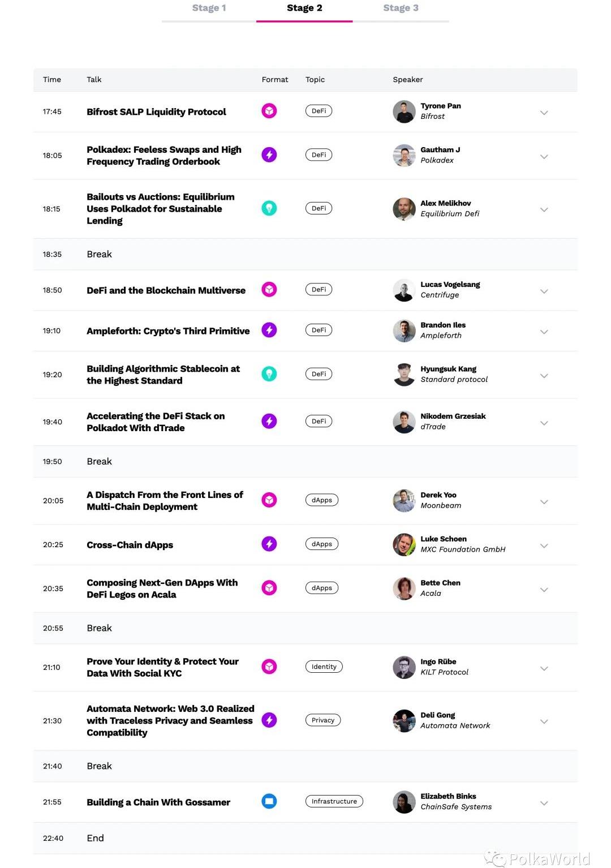Image resolution: width=611 pixels, height=868 pixels.
Task: Expand Derek Yoo's Moonbeam talk details
Action: click(x=544, y=502)
